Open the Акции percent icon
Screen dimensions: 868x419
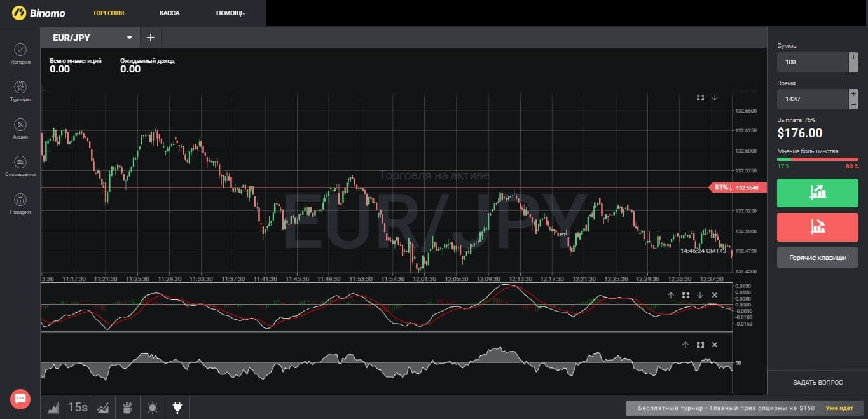click(20, 128)
